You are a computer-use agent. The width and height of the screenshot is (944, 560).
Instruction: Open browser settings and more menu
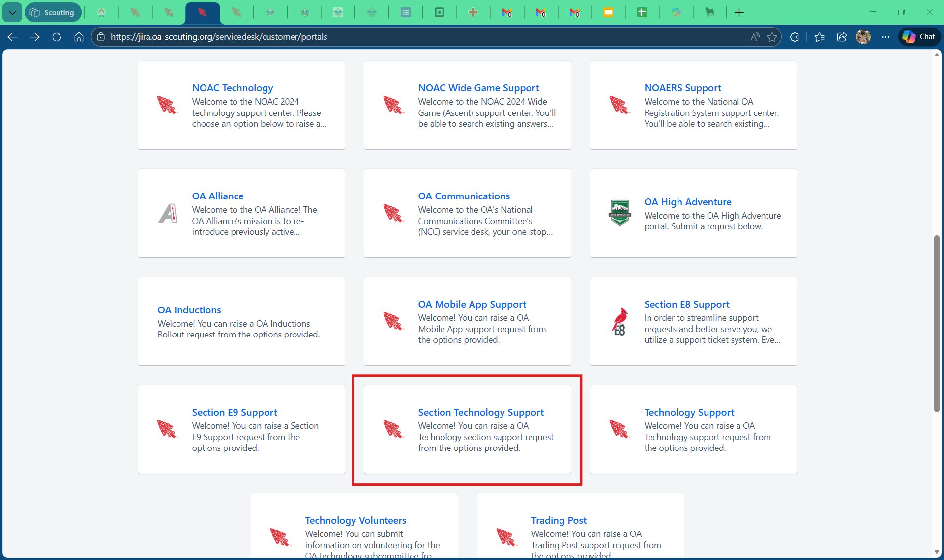(x=885, y=37)
